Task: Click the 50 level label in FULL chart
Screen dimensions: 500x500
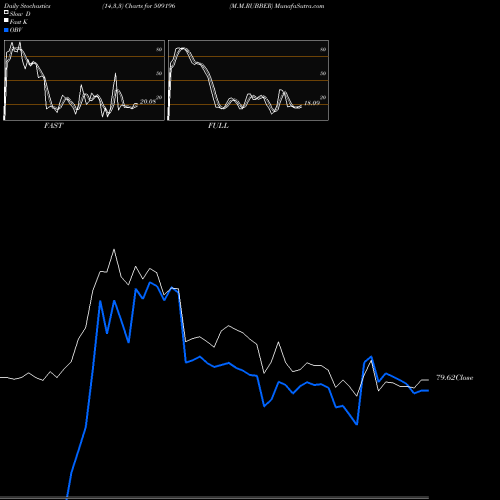Action: click(323, 73)
